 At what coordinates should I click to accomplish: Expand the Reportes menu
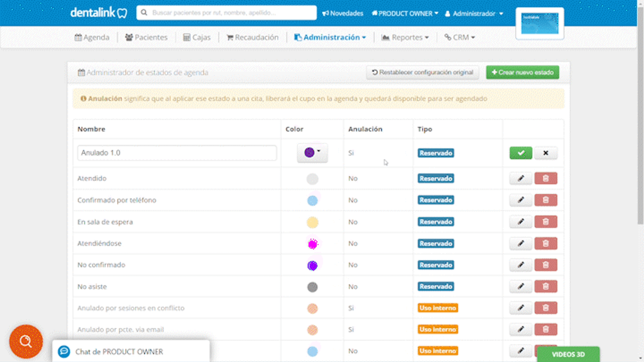[x=405, y=38]
